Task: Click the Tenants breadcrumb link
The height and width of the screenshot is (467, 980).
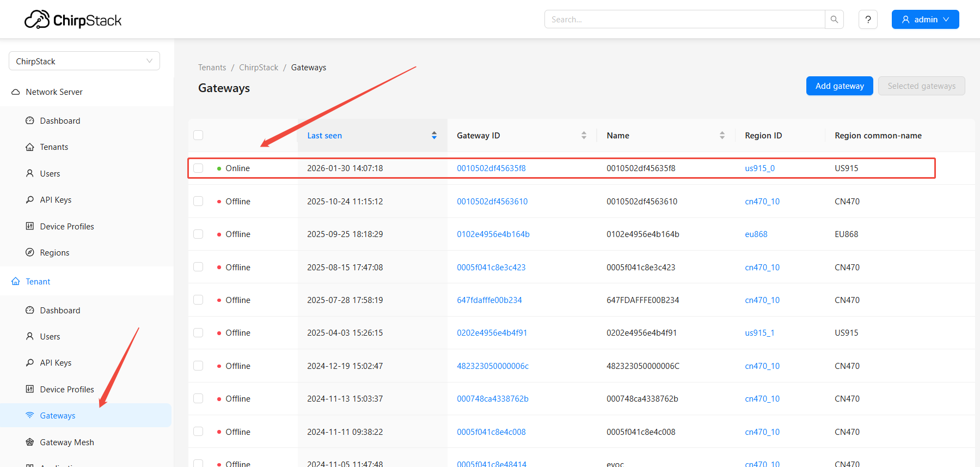Action: (x=212, y=68)
